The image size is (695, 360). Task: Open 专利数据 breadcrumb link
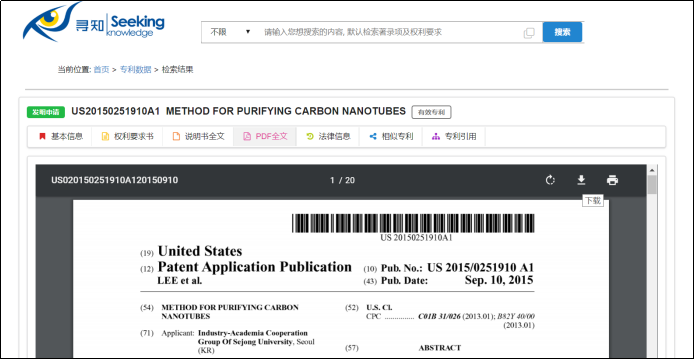136,70
